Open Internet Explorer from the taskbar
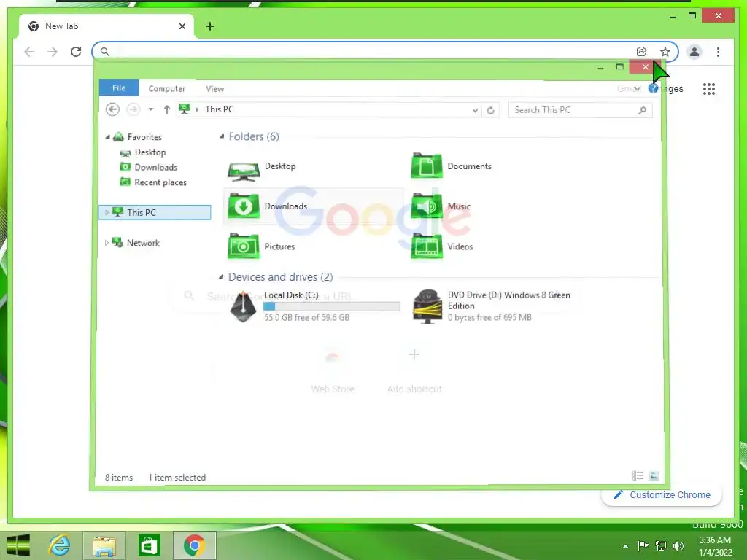Viewport: 747px width, 560px height. coord(60,545)
